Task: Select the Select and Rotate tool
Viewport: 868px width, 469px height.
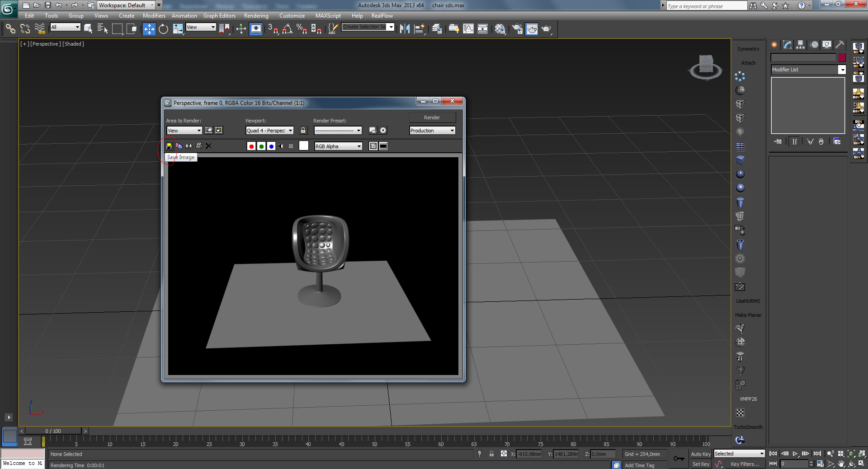Action: [x=163, y=29]
